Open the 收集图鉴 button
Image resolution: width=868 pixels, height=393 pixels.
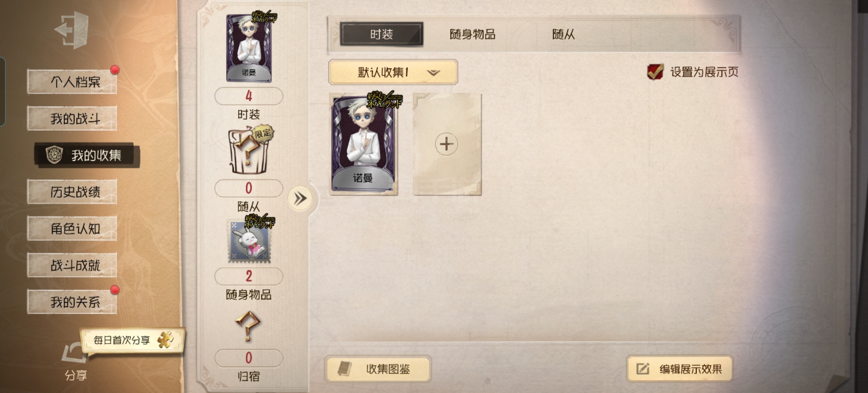click(x=378, y=369)
